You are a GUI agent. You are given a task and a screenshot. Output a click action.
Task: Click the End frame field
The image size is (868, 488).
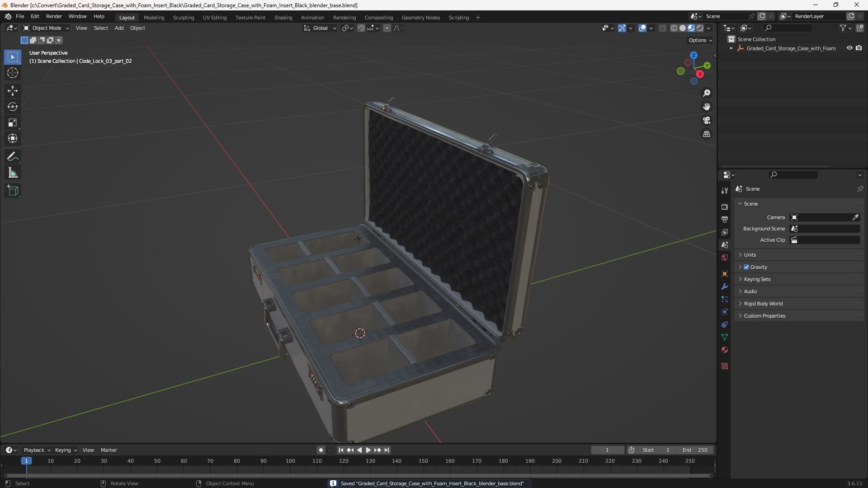[x=695, y=450]
